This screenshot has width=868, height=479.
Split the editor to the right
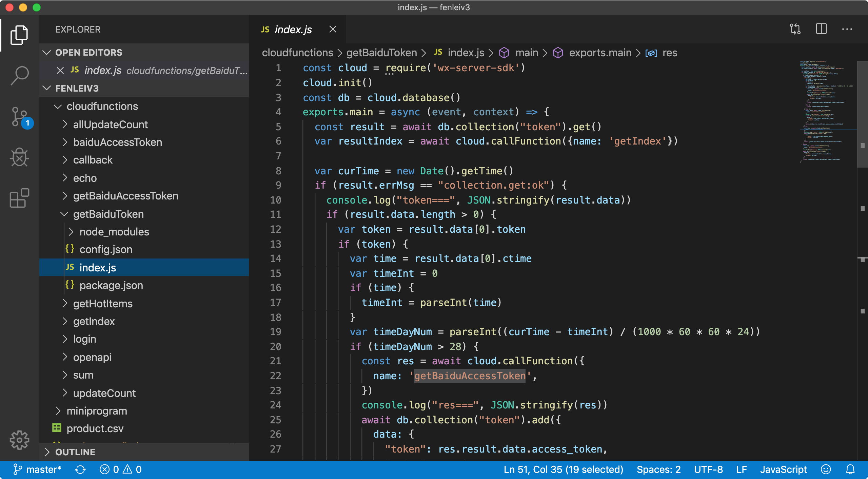pyautogui.click(x=821, y=29)
